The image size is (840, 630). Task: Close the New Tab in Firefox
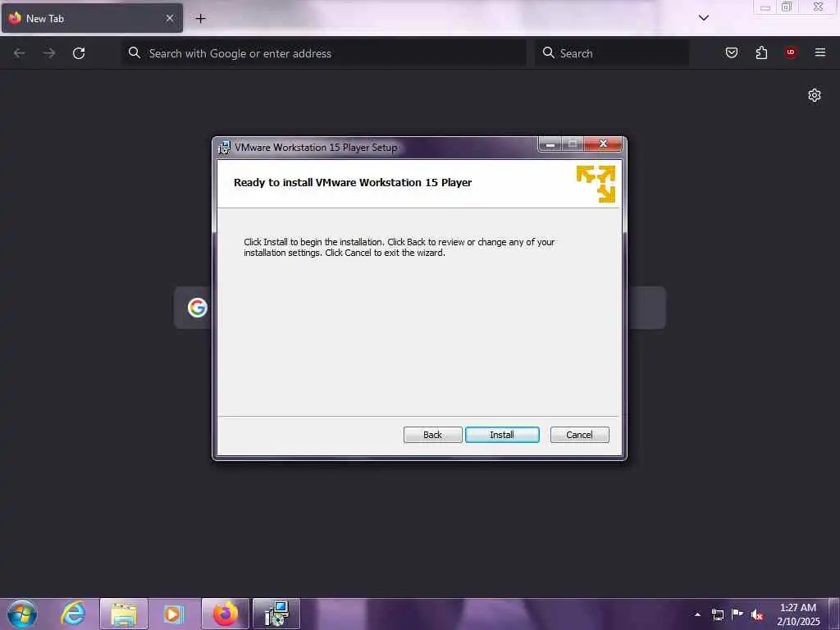click(170, 18)
